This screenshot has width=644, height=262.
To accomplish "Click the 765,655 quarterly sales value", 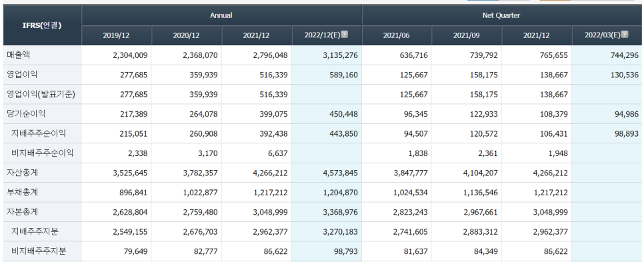I will click(553, 55).
